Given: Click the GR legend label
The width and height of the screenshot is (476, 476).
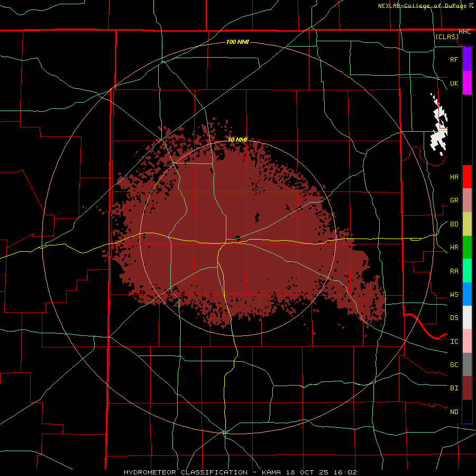Looking at the screenshot, I should pyautogui.click(x=454, y=200).
